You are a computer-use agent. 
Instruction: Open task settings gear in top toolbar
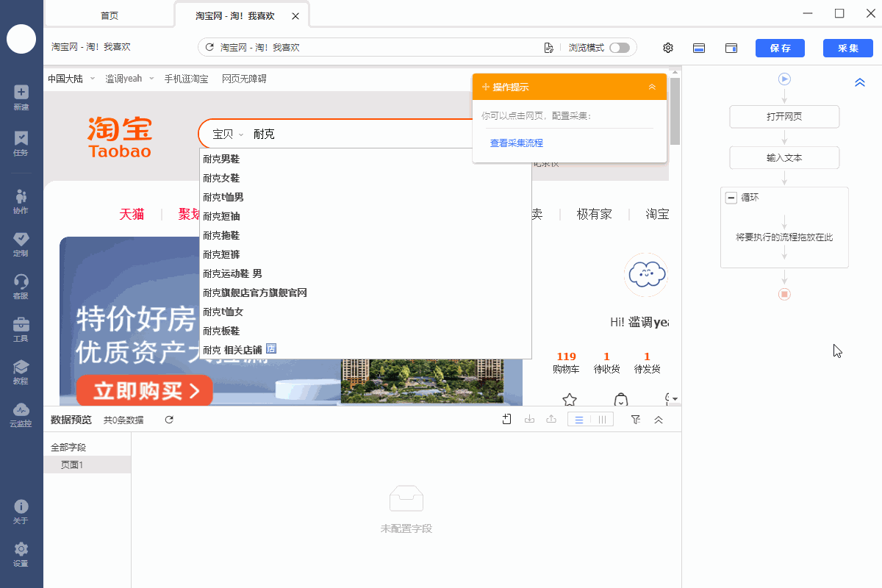coord(668,48)
